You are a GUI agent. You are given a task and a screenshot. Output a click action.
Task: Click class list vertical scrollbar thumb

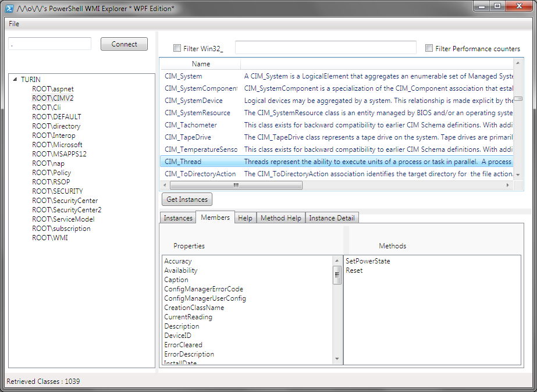pyautogui.click(x=518, y=99)
